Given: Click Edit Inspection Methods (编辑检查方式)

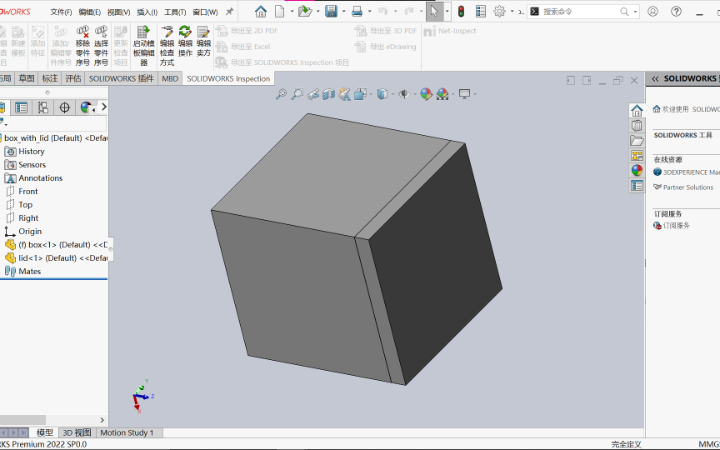Looking at the screenshot, I should click(x=167, y=46).
